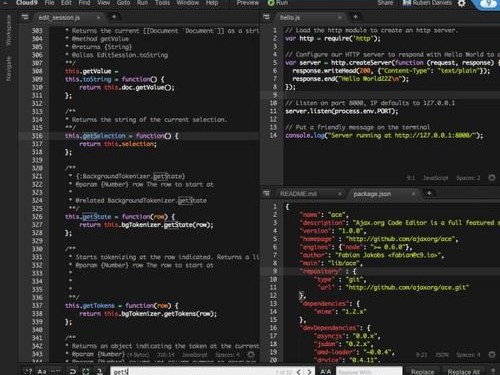Open package.json editor settings gear
500x375 pixels.
tap(492, 355)
